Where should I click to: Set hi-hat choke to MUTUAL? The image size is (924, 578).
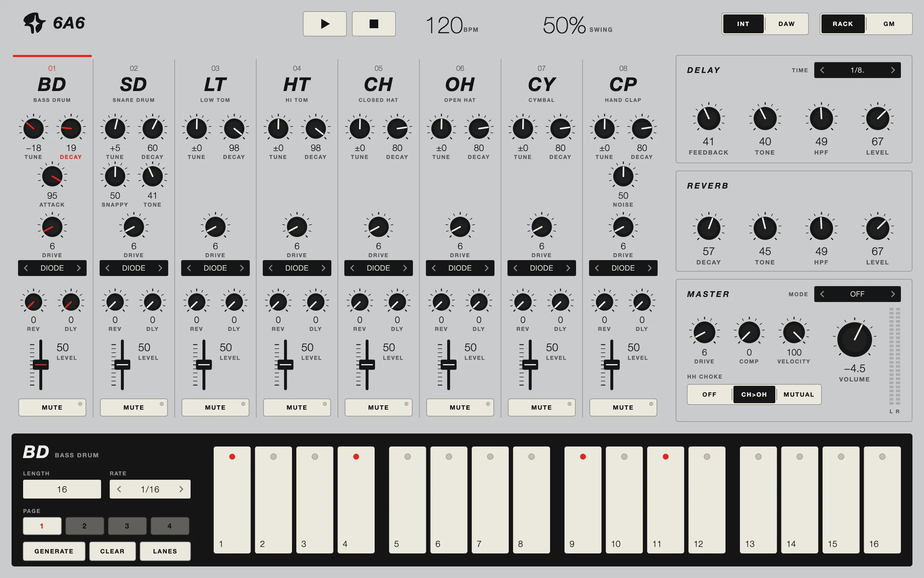pyautogui.click(x=799, y=394)
